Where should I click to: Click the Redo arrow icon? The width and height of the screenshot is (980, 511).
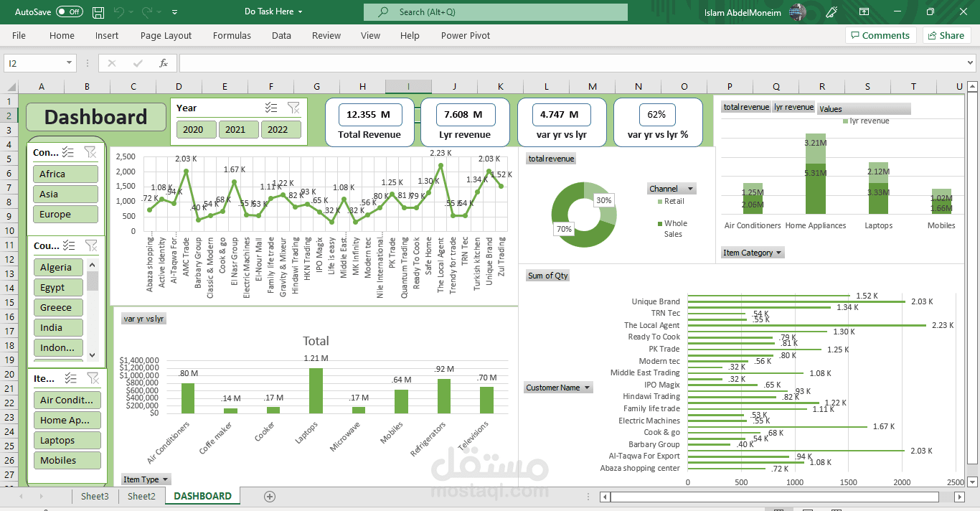(147, 12)
